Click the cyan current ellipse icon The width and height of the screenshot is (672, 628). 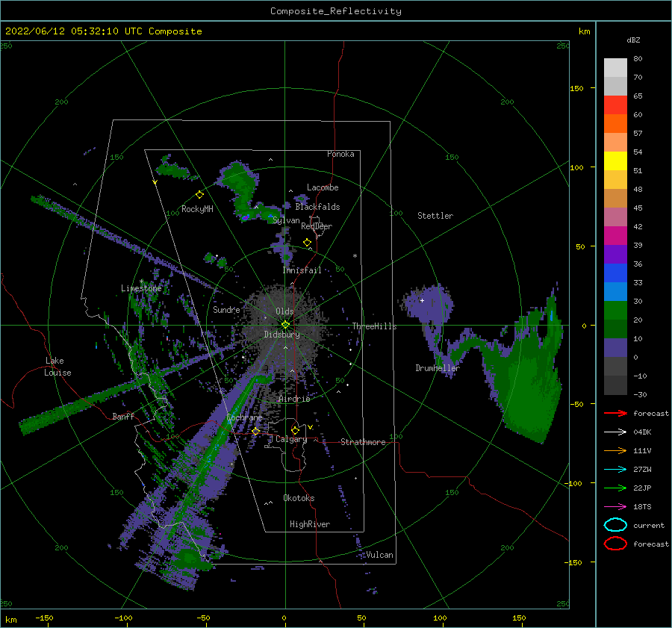(x=615, y=525)
